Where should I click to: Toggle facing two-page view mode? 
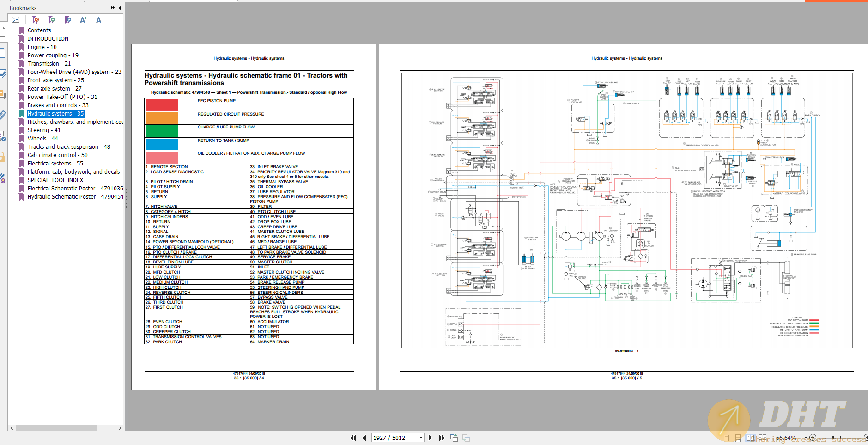(x=750, y=438)
